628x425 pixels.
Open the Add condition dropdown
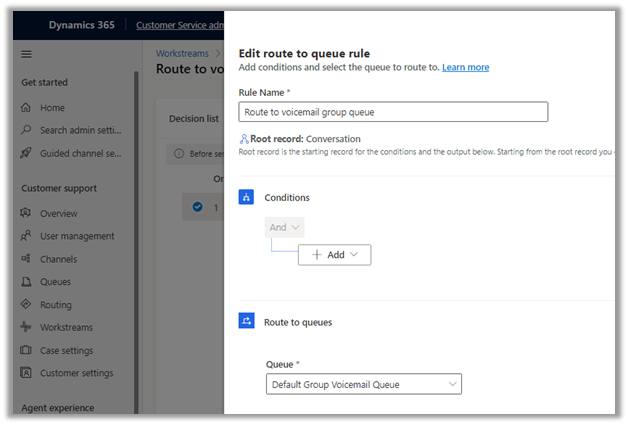(x=334, y=255)
